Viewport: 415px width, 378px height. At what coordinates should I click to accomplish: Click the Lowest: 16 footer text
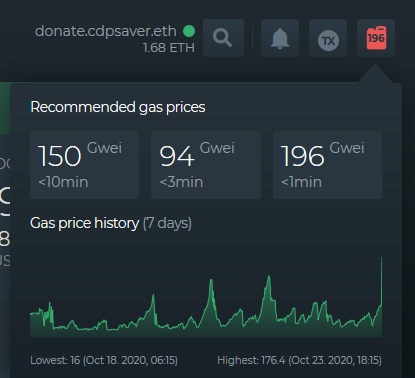point(104,360)
